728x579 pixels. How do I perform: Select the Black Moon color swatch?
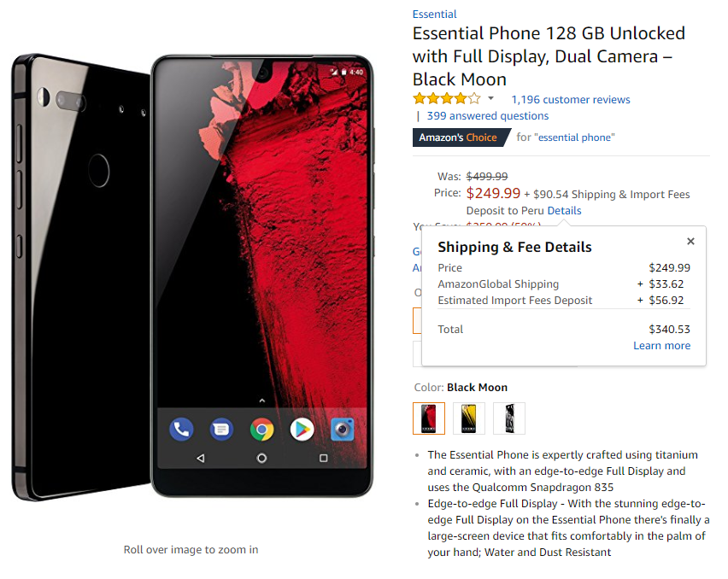(x=429, y=418)
